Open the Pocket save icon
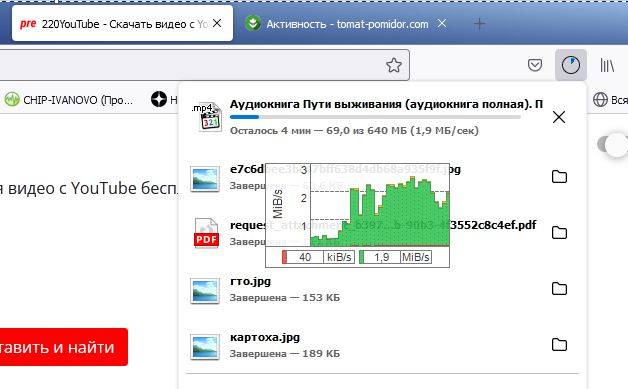 [535, 65]
